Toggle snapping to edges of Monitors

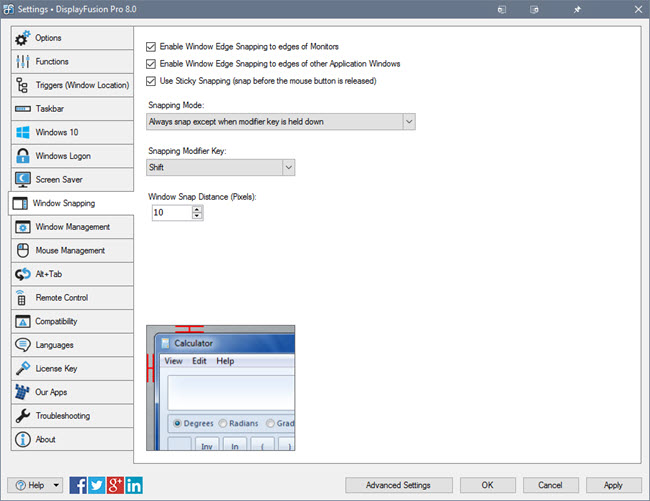click(151, 46)
